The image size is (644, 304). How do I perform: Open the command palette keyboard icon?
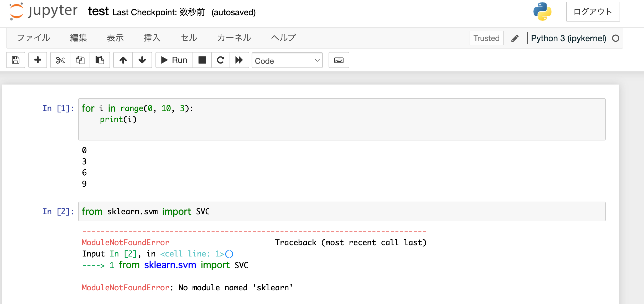[339, 60]
